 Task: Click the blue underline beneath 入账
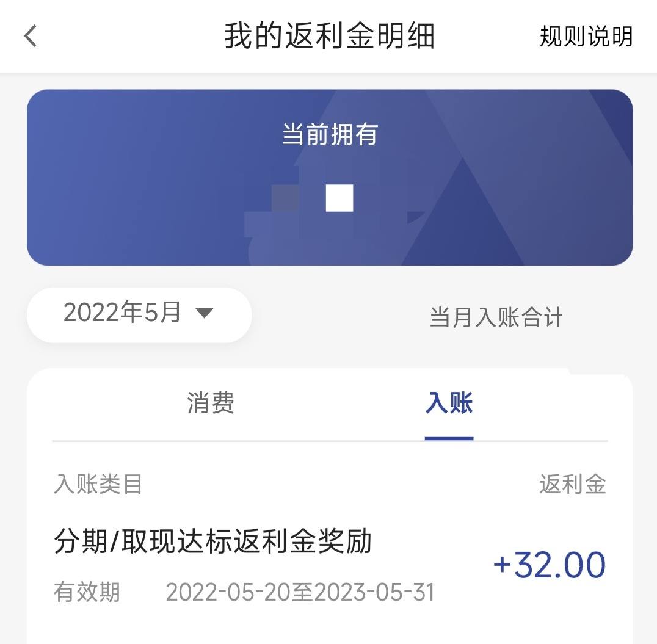(x=449, y=438)
